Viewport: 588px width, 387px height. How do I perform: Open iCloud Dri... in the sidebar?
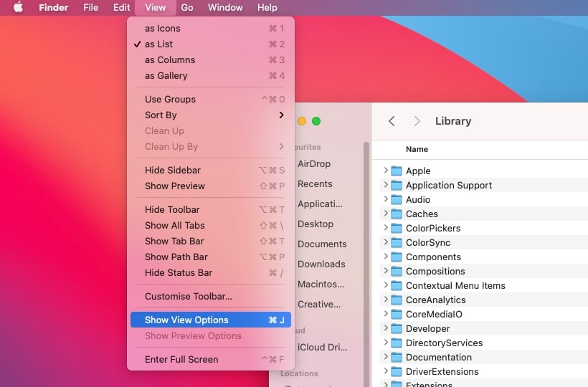pyautogui.click(x=322, y=348)
